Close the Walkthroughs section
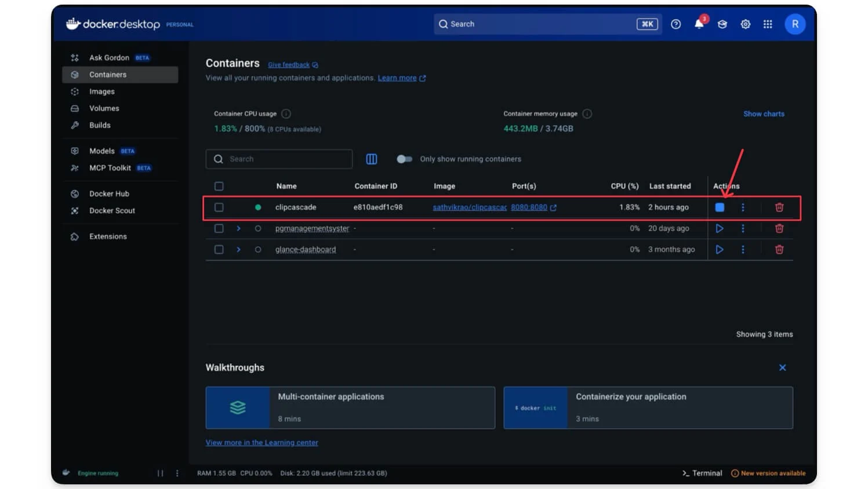Viewport: 868px width, 489px height. [x=782, y=368]
